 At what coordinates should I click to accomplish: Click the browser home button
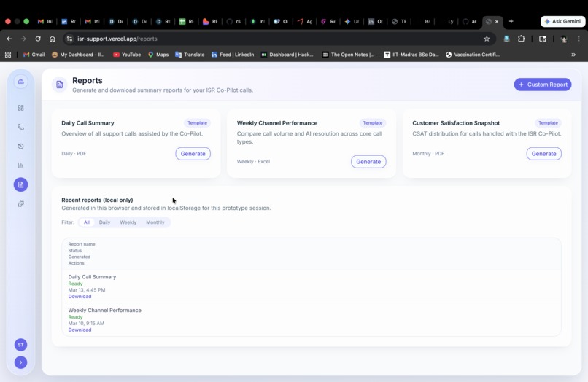[52, 39]
